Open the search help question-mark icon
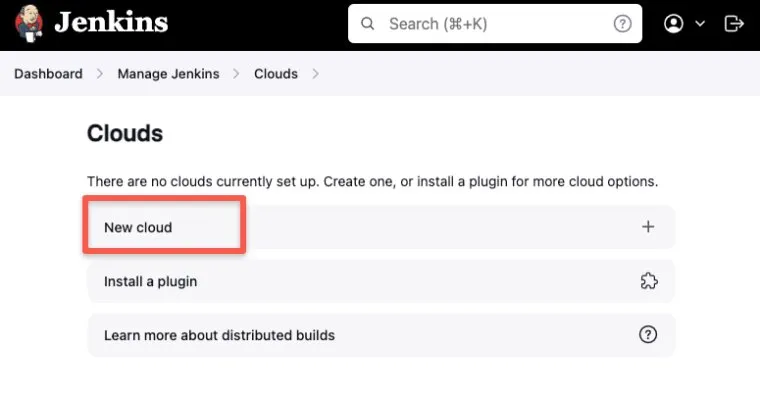This screenshot has height=401, width=760. (622, 24)
